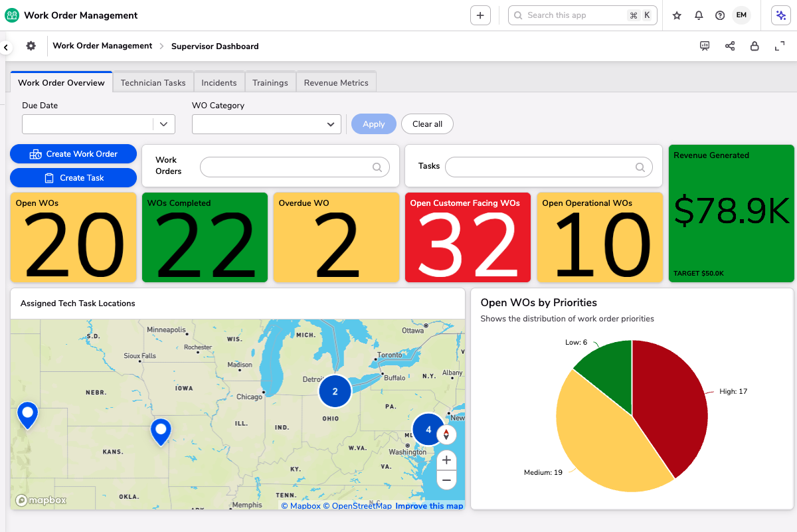
Task: Click the share dashboard icon
Action: coord(730,46)
